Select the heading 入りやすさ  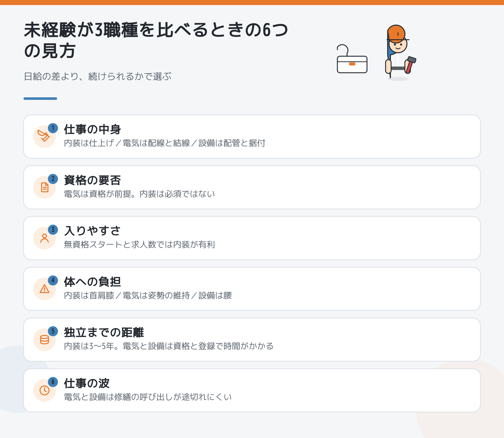coord(92,231)
